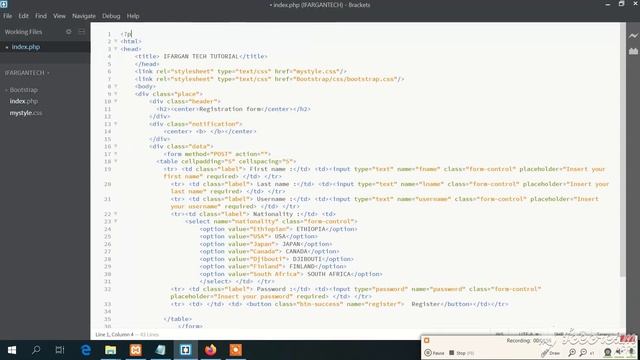The width and height of the screenshot is (640, 360).
Task: Collapse the head tag on line 3
Action: [116, 49]
